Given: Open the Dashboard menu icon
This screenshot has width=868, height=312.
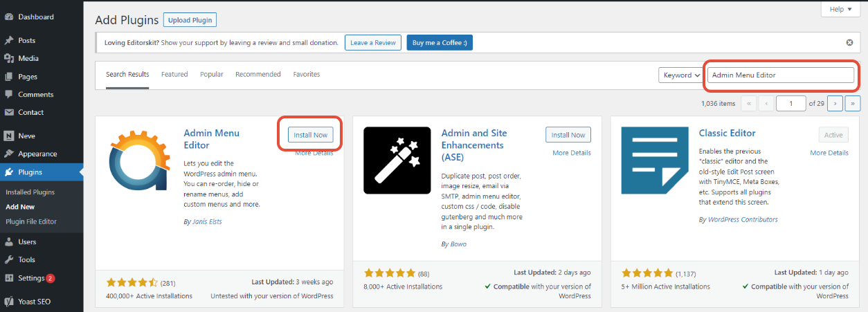Looking at the screenshot, I should (9, 17).
